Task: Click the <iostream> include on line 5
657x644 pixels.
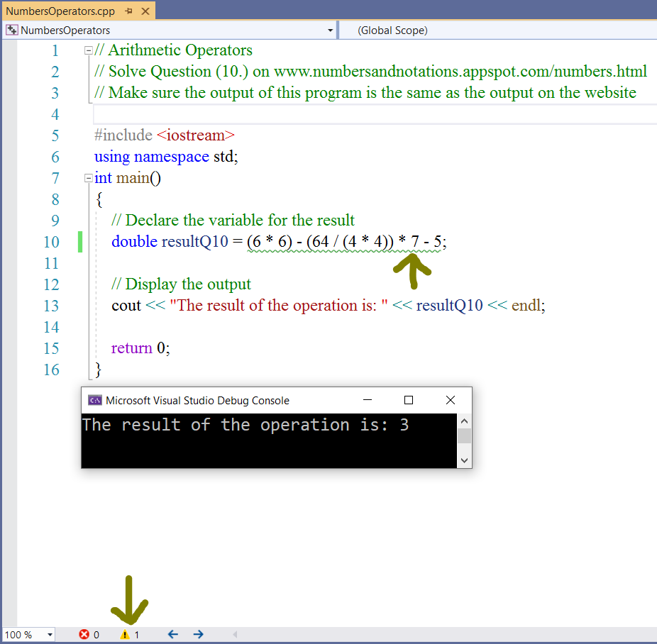Action: pyautogui.click(x=196, y=135)
